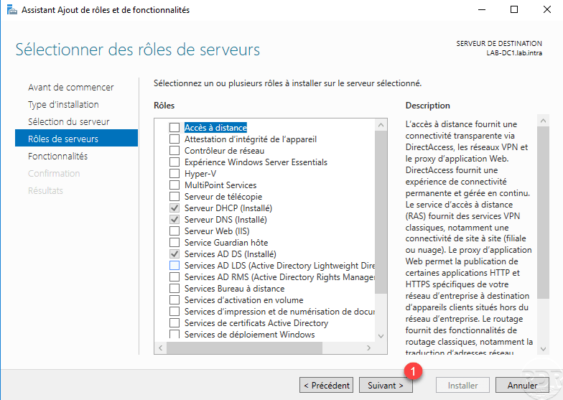Screen dimensions: 563x400
Task: Click the Annuler button
Action: coord(522,385)
